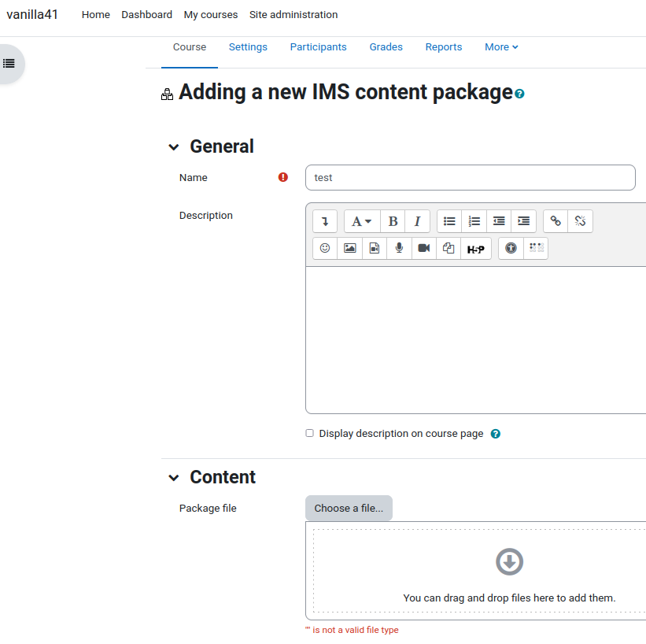Click the IMS content package help icon
The height and width of the screenshot is (644, 646).
519,94
